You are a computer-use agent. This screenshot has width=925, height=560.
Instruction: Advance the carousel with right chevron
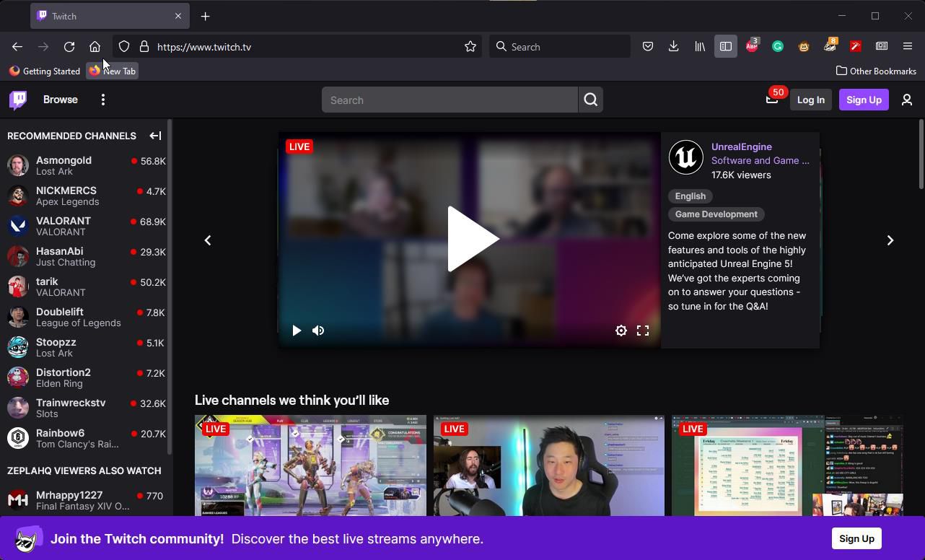tap(890, 240)
